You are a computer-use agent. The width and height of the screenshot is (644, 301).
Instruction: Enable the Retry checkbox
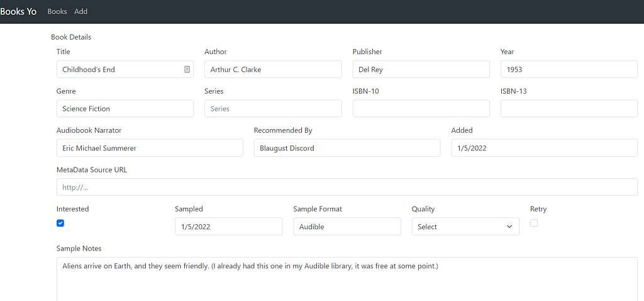pos(534,223)
